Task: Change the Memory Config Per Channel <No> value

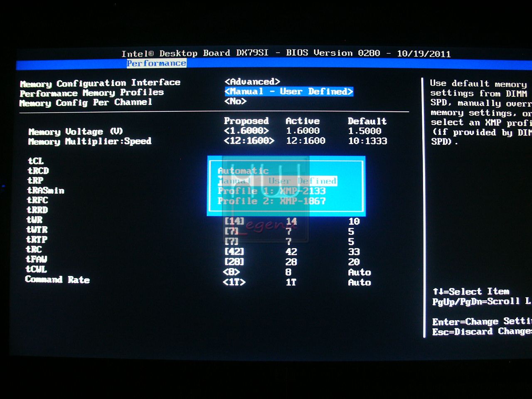Action: [236, 101]
